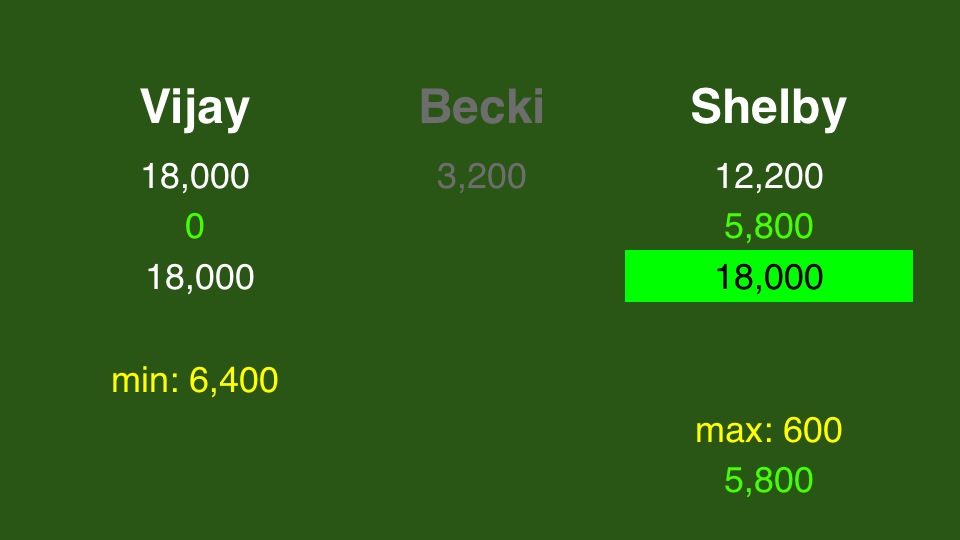Screen dimensions: 960x540
Task: Click the yellow min: 6,400 label
Action: 195,380
